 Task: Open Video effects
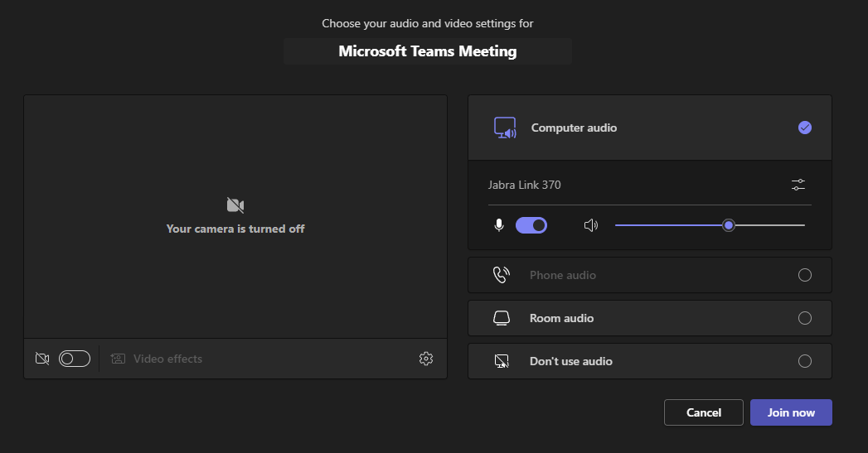point(157,359)
